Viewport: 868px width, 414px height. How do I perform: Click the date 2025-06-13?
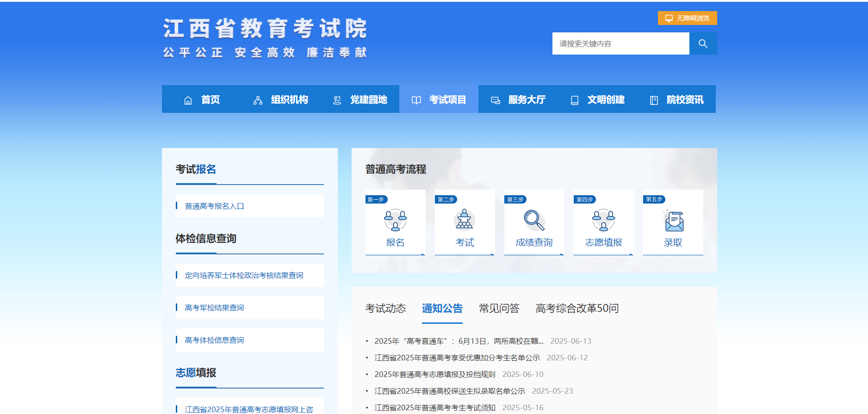(570, 341)
